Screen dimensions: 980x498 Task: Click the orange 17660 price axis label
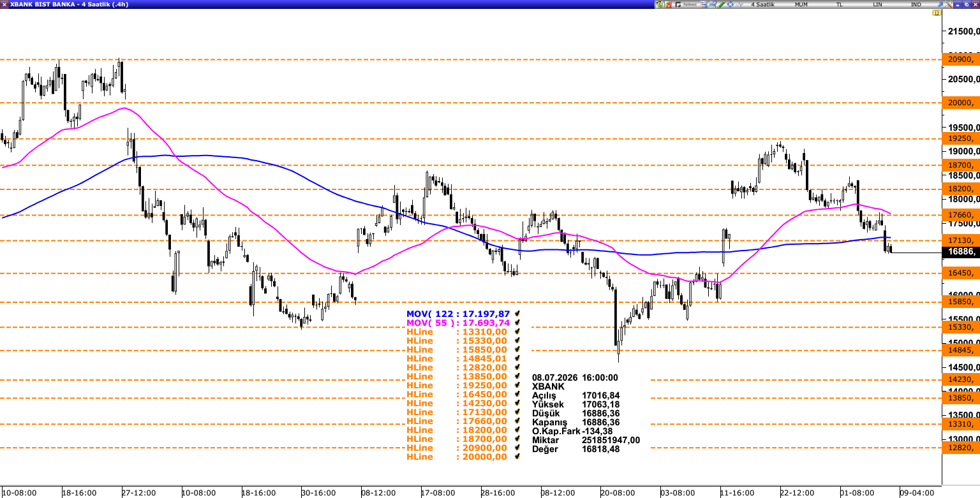coord(961,215)
